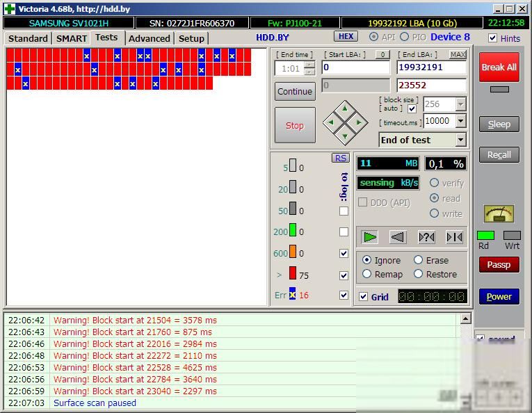Click the HDD.BY link
The width and height of the screenshot is (532, 413).
[x=273, y=38]
